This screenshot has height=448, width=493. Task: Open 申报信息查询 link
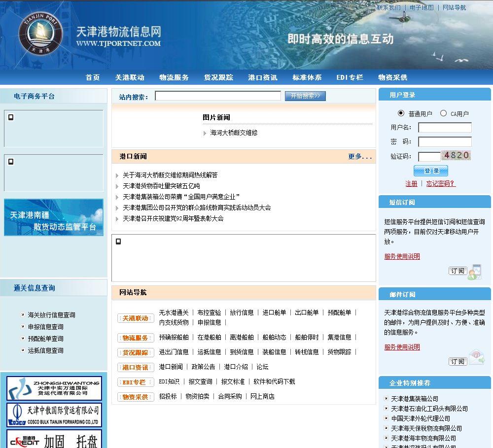[45, 327]
